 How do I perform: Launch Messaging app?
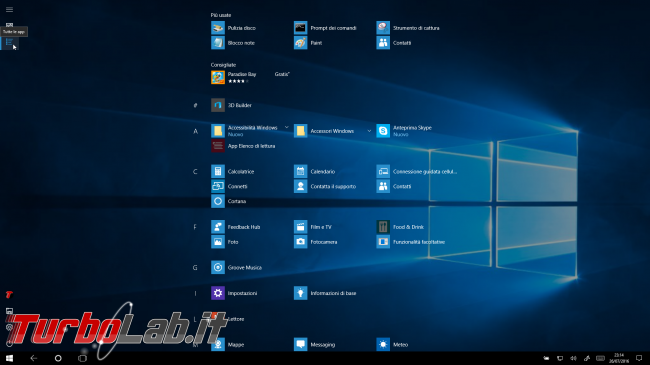pos(315,345)
